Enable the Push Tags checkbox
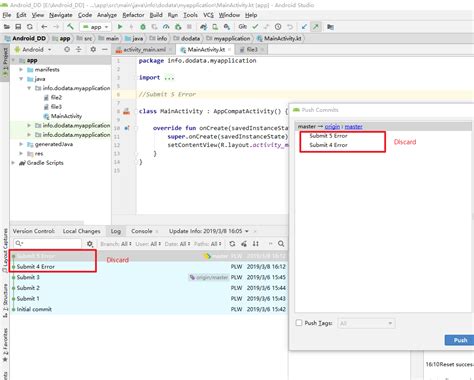 pyautogui.click(x=299, y=323)
